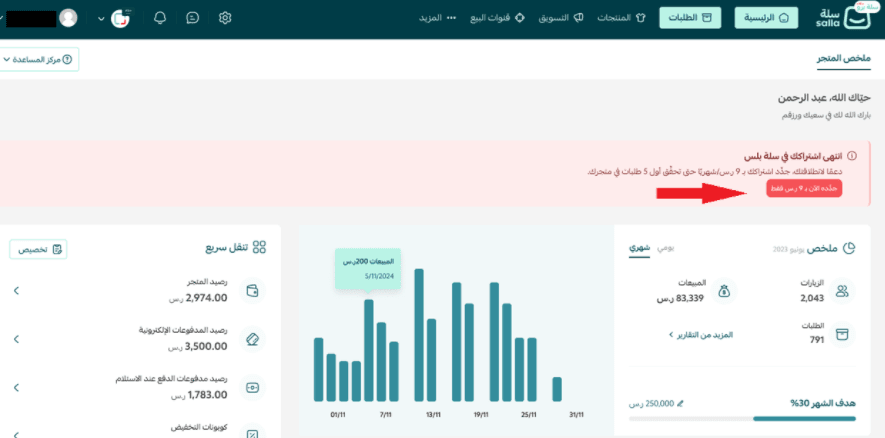Expand the المزيد menu in navbar

(437, 18)
